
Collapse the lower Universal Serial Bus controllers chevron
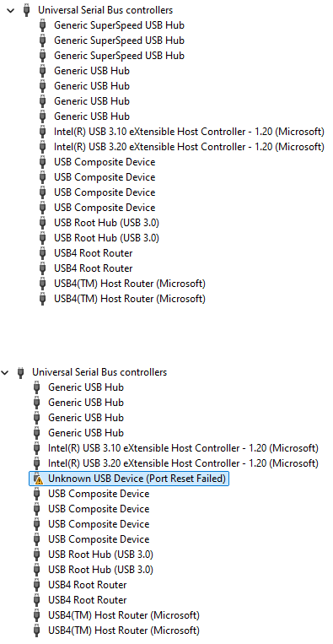[5, 372]
